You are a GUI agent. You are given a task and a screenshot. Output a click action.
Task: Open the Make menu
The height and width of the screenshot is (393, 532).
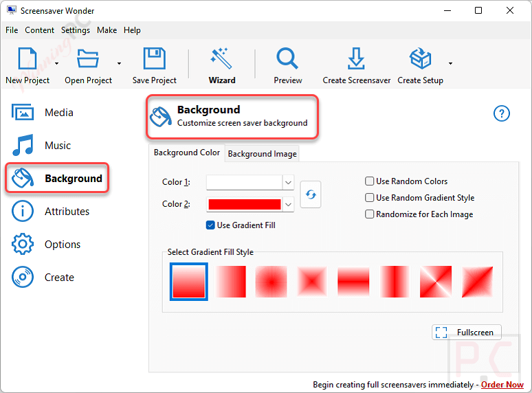pyautogui.click(x=107, y=30)
